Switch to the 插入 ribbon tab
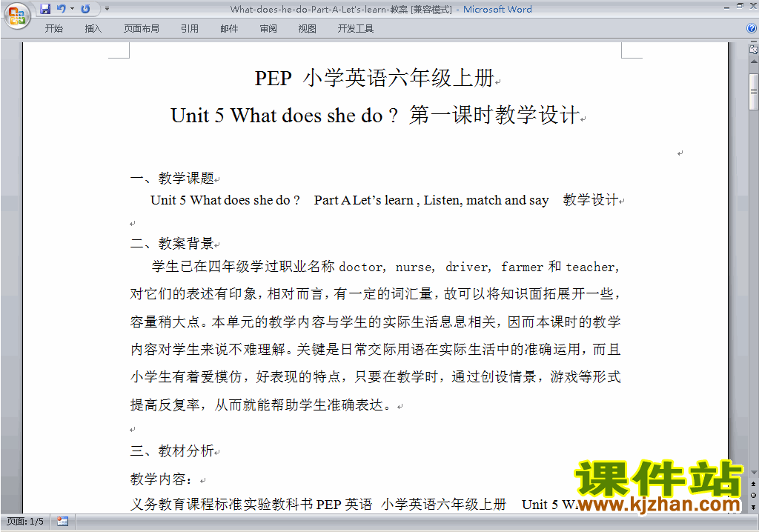Screen dimensions: 759x532 93,29
